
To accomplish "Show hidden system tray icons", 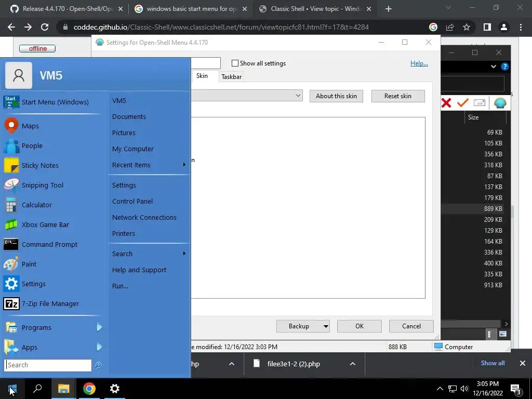I will 440,389.
